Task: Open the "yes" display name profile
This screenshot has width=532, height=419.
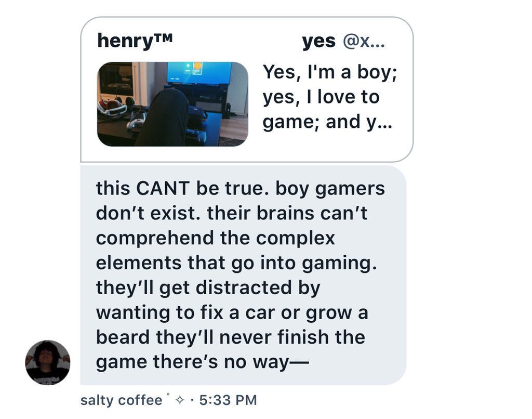Action: [318, 42]
